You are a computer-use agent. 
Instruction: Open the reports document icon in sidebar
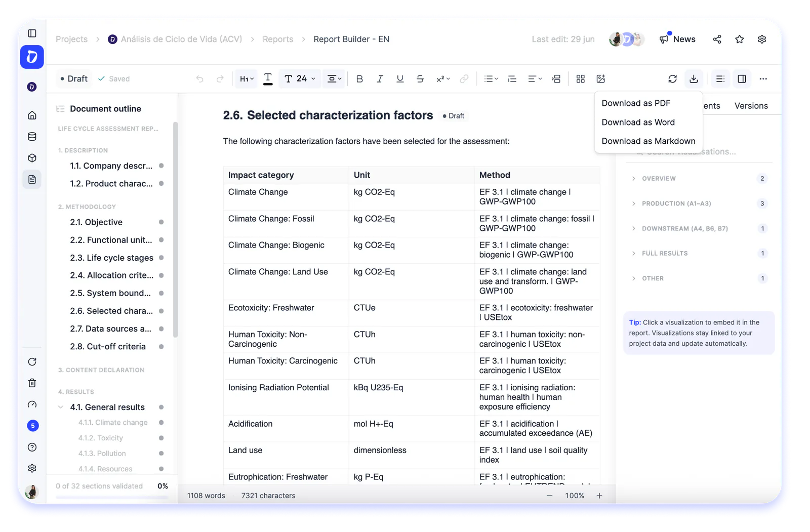[32, 180]
